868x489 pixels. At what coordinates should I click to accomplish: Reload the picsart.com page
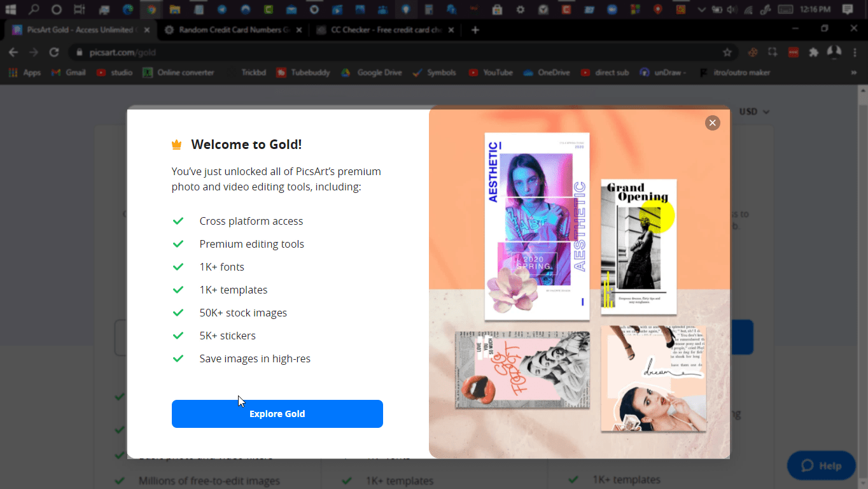point(55,52)
